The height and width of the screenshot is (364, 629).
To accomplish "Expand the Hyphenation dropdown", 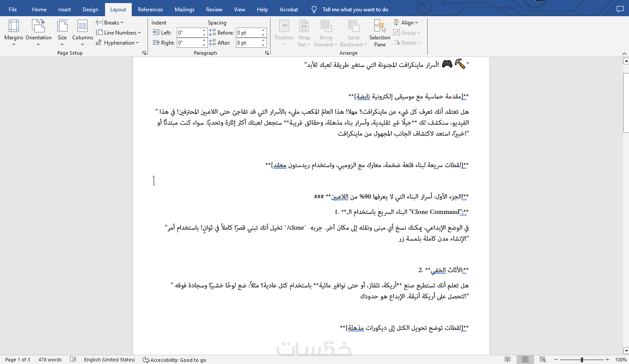I will coord(117,42).
